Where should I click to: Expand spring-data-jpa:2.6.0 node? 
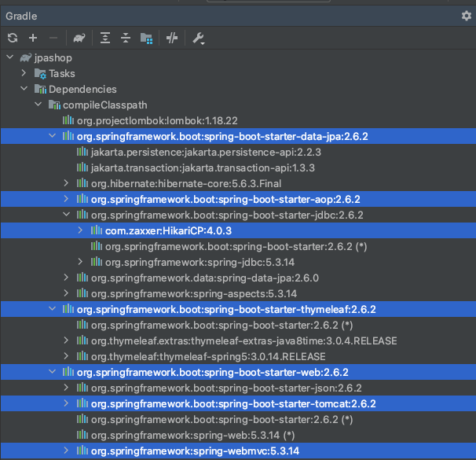(x=66, y=278)
